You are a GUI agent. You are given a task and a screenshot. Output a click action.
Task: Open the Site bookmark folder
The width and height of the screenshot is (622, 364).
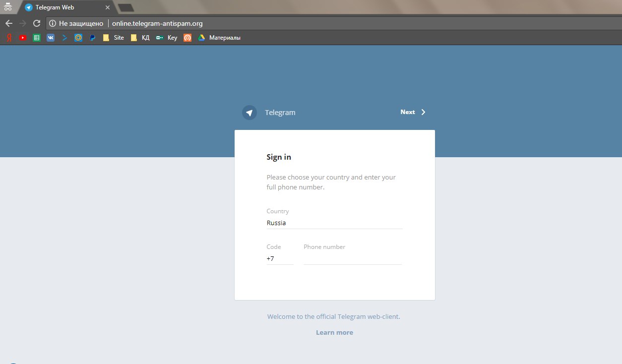point(113,38)
